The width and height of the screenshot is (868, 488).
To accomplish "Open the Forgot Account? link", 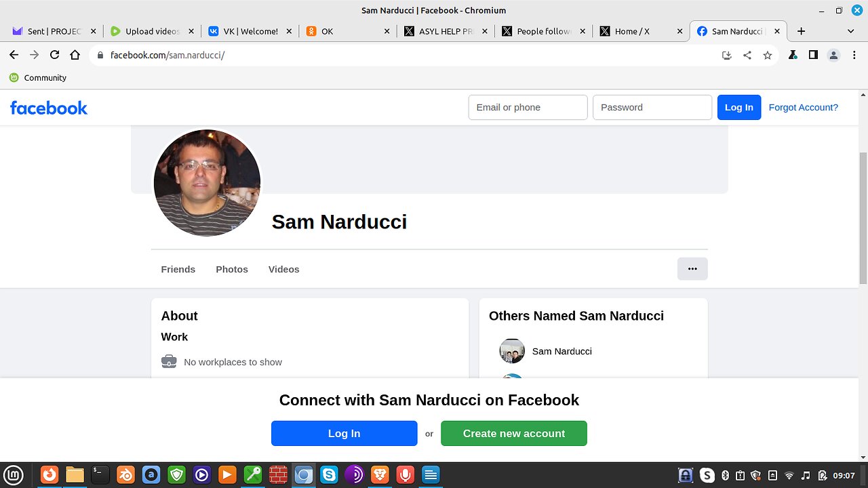I will [803, 107].
